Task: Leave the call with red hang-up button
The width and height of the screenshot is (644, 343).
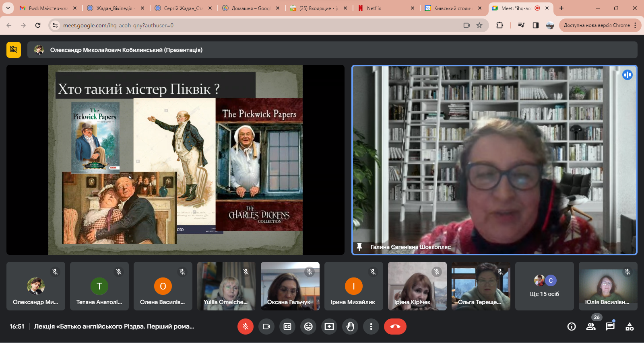Action: (395, 327)
